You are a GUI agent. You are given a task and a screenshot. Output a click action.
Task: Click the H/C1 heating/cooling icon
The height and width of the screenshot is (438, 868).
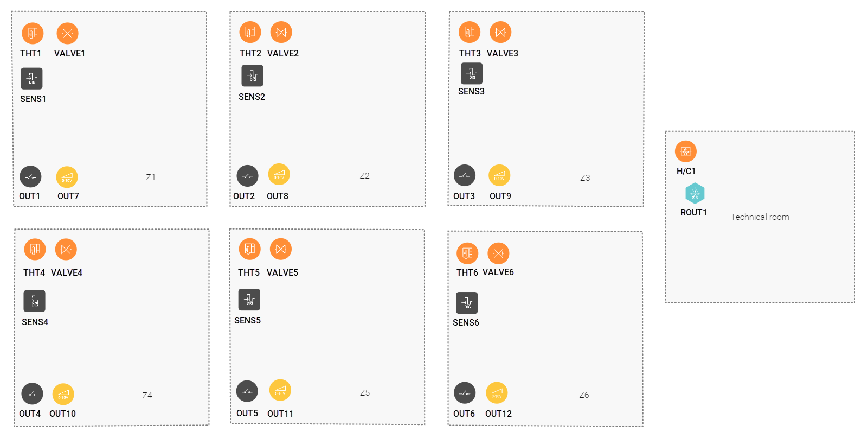685,151
